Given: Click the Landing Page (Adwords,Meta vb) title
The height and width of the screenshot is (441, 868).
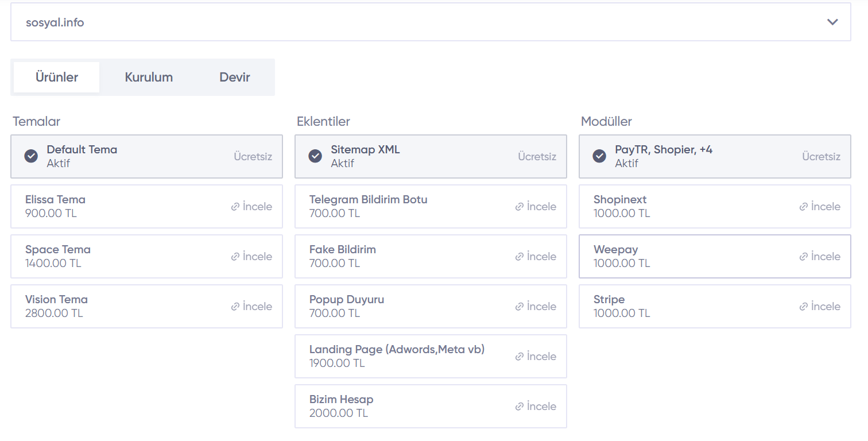Looking at the screenshot, I should pos(397,349).
